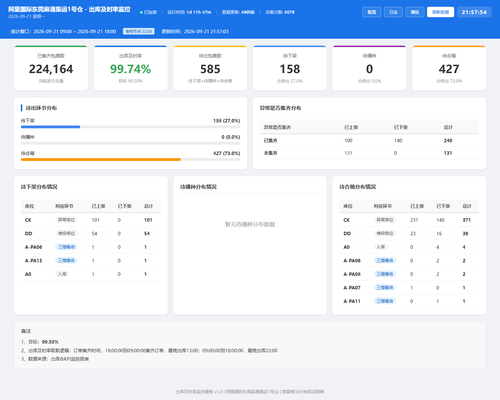Image resolution: width=500 pixels, height=400 pixels.
Task: Select the 585 pending packages card
Action: (210, 68)
